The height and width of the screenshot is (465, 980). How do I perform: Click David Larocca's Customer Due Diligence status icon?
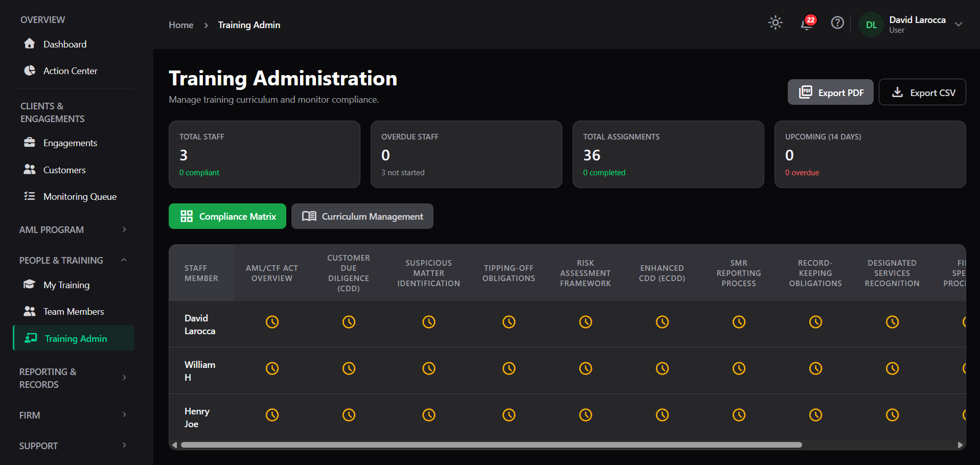click(349, 322)
